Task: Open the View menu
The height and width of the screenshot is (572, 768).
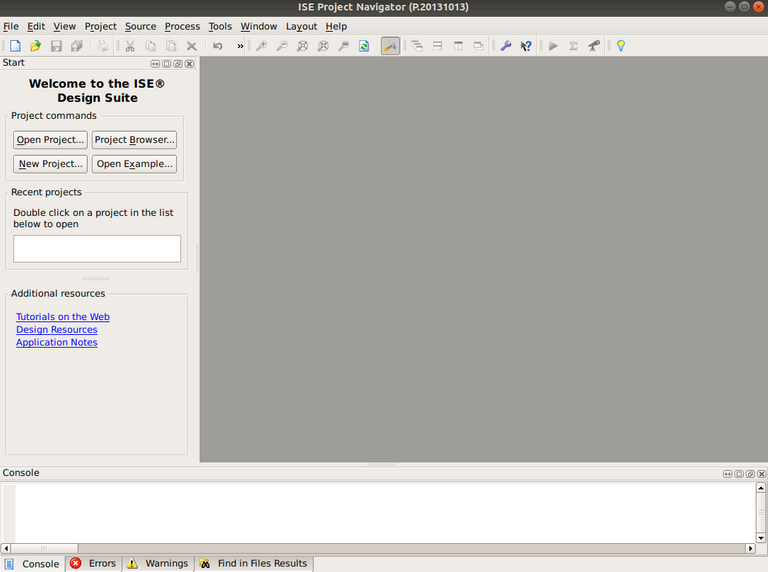Action: (65, 26)
